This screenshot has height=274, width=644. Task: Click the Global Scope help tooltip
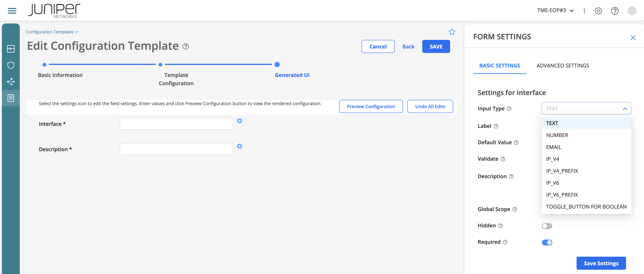point(515,209)
